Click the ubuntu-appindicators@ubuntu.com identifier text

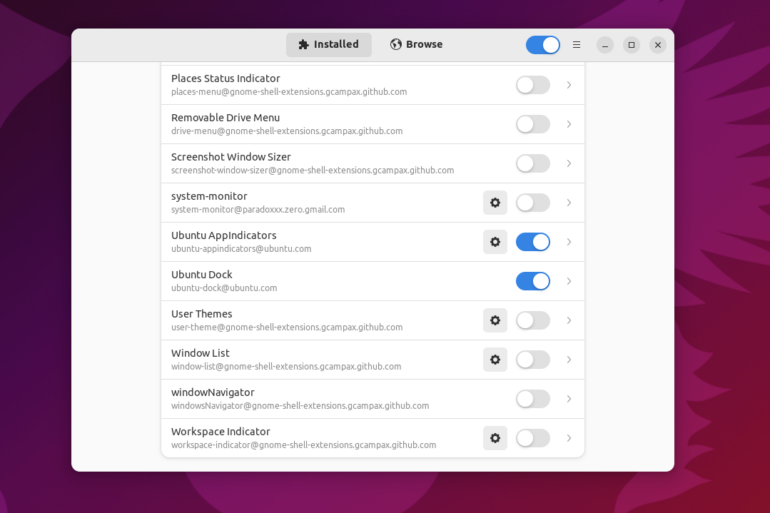241,249
